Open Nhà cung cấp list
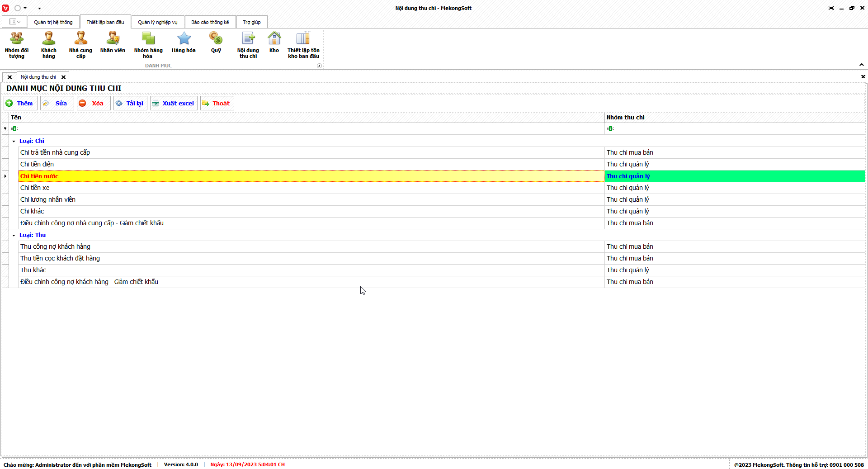Image resolution: width=868 pixels, height=469 pixels. click(80, 45)
